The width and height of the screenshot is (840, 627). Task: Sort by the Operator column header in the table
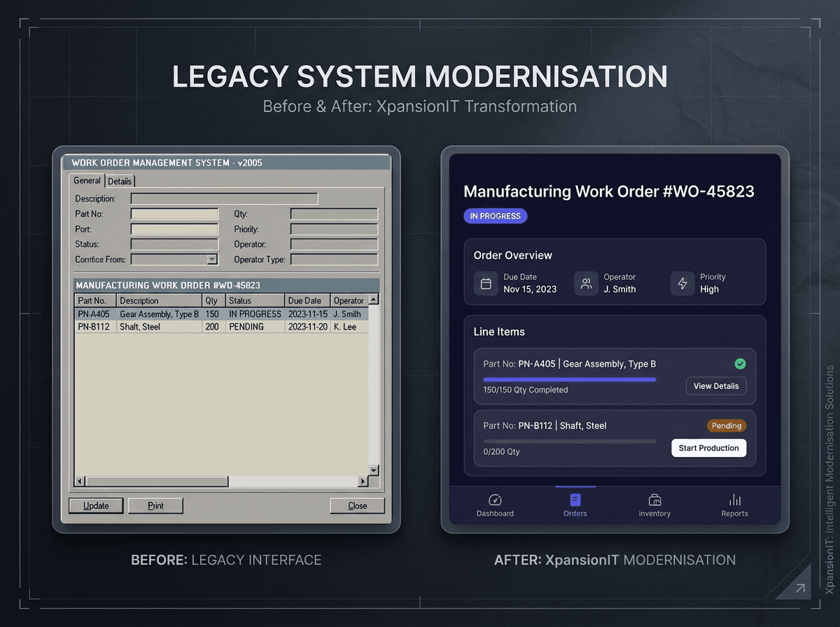click(x=349, y=300)
